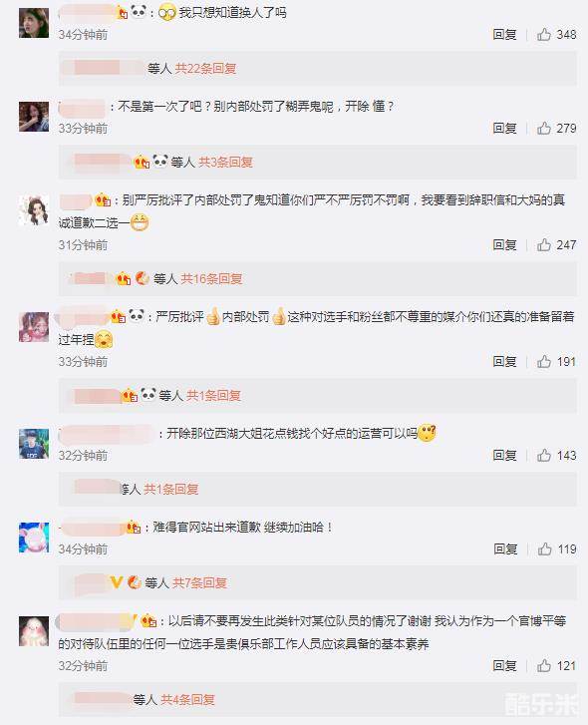
Task: View the 共4条回复 replies
Action: tap(187, 699)
